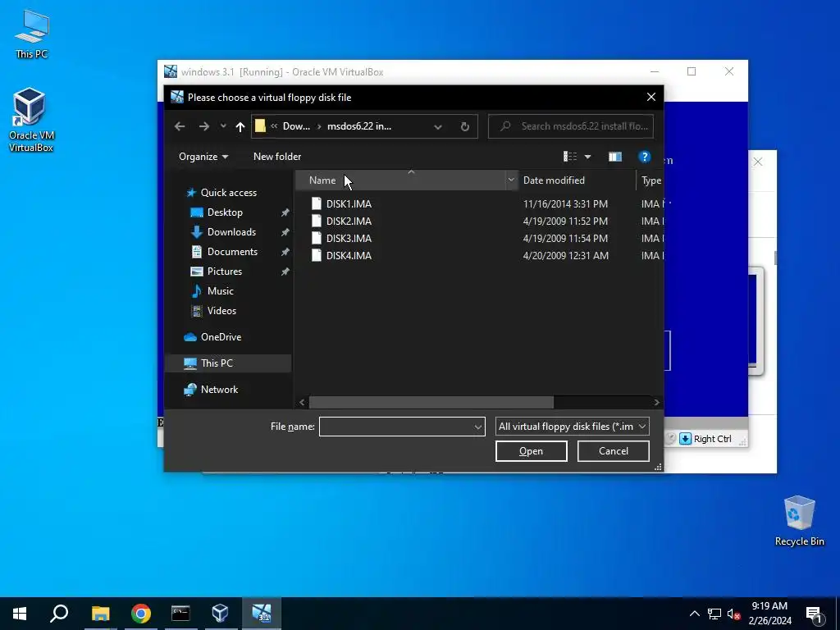Change view layout icon

pyautogui.click(x=570, y=157)
